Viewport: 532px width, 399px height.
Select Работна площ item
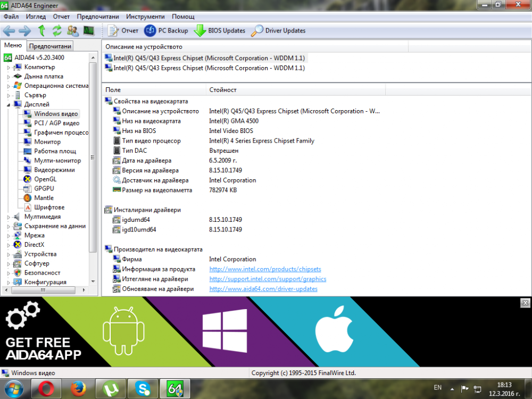pyautogui.click(x=55, y=151)
